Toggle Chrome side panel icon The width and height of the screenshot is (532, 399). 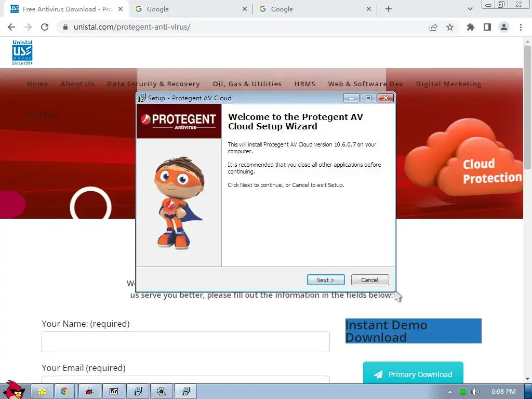tap(487, 27)
